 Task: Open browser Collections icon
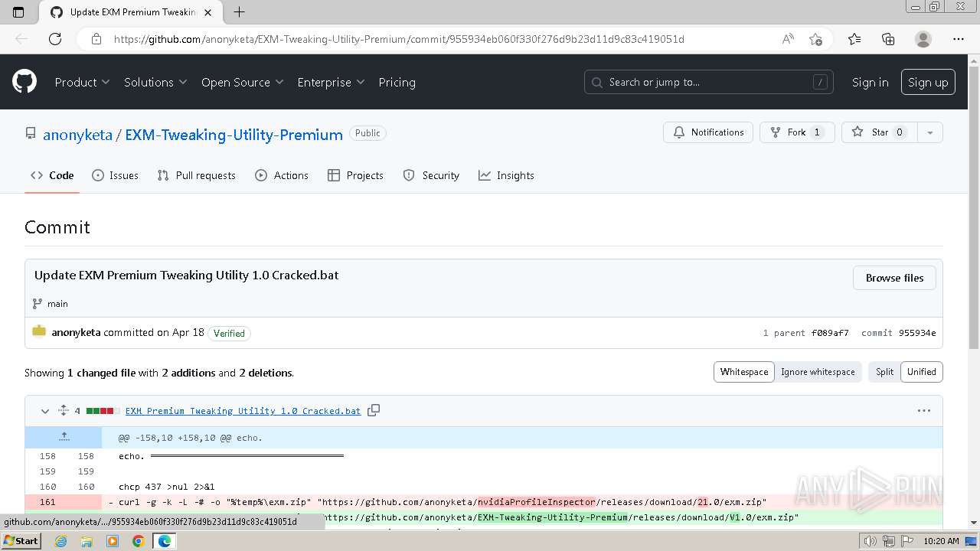[888, 39]
